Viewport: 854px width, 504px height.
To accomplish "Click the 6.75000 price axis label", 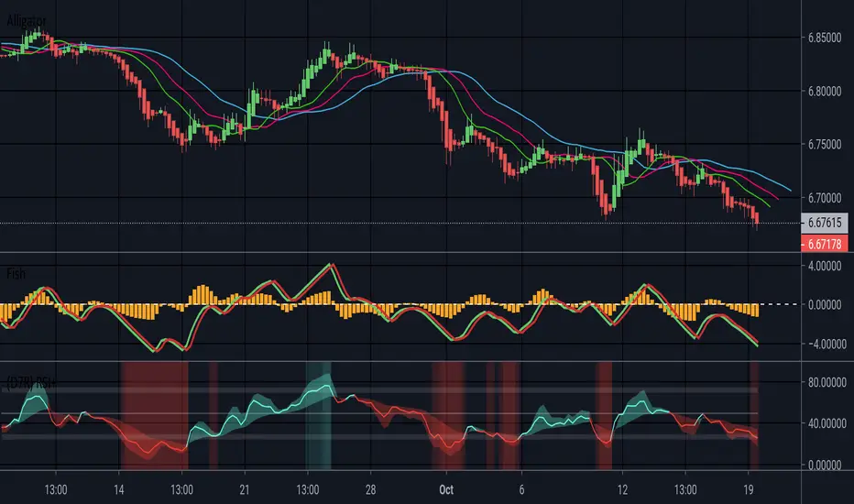I will [825, 145].
